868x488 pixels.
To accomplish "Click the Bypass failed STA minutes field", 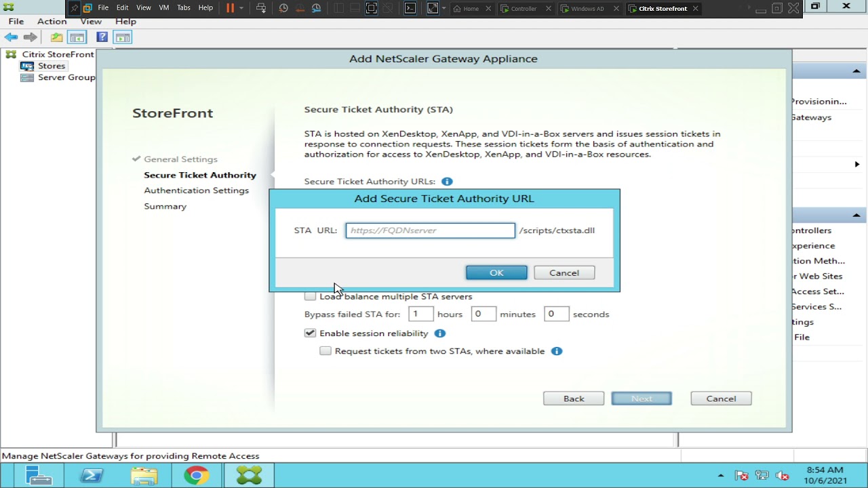I will point(484,314).
